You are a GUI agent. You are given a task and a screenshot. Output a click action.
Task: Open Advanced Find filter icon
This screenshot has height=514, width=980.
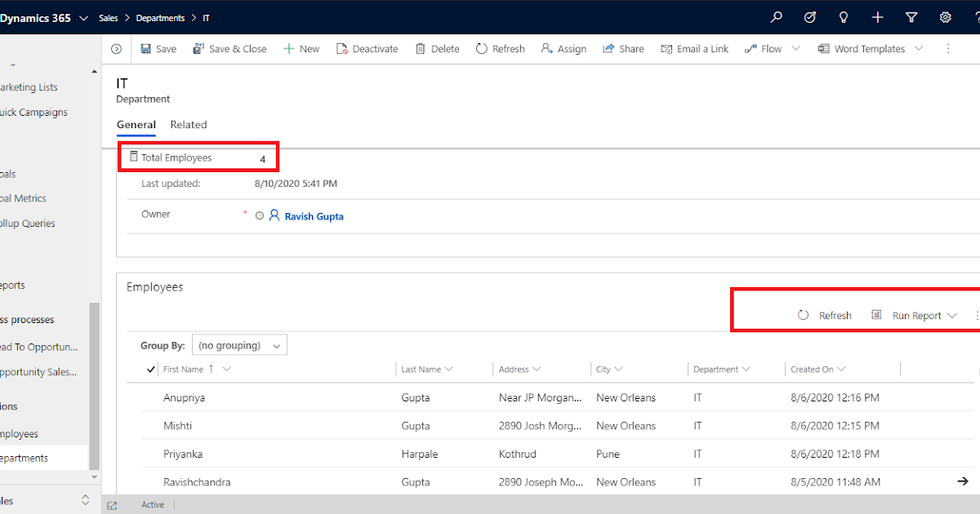point(911,17)
